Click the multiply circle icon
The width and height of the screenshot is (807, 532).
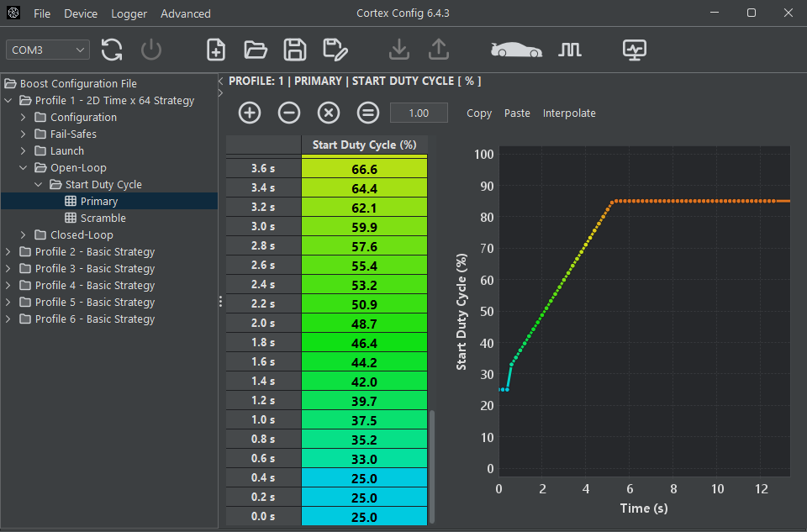coord(329,113)
